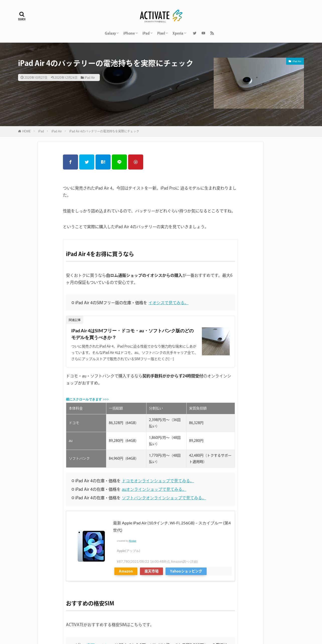Open the iPad breadcrumb link
This screenshot has width=322, height=644.
coord(41,131)
